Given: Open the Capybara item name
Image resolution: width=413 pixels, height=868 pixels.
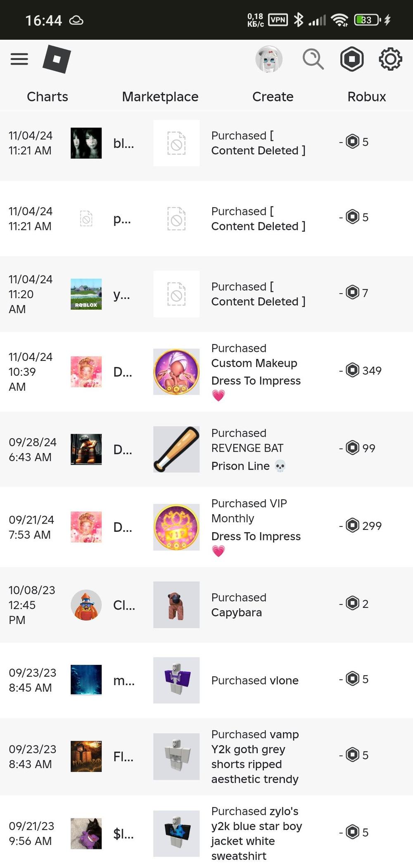Looking at the screenshot, I should tap(237, 612).
